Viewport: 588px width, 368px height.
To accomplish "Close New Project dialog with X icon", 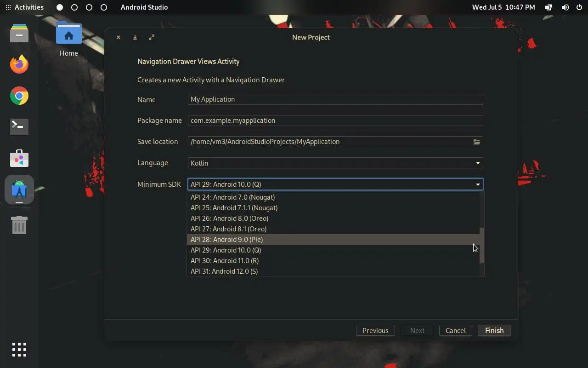I will (x=119, y=37).
